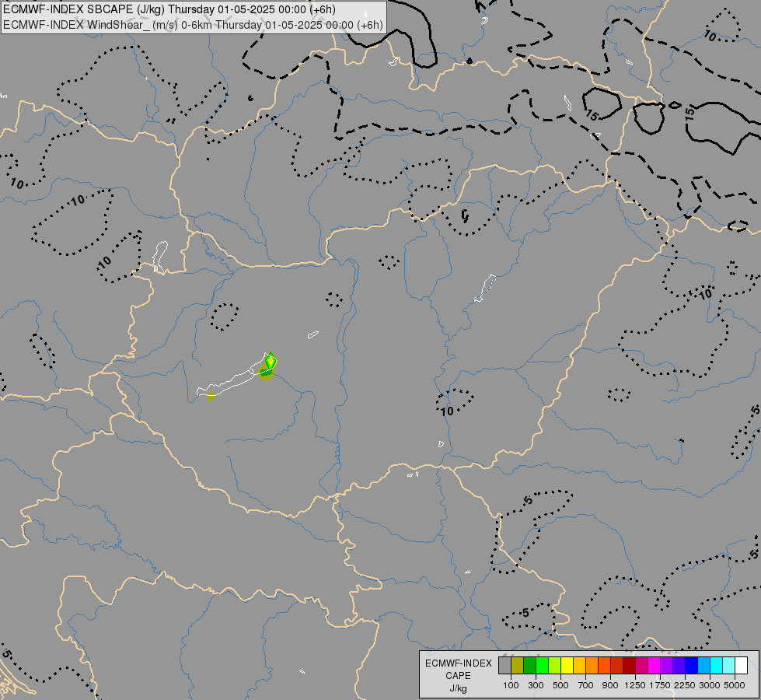761x700 pixels.
Task: Click the WindShear 0-6km title line
Action: coord(193,25)
